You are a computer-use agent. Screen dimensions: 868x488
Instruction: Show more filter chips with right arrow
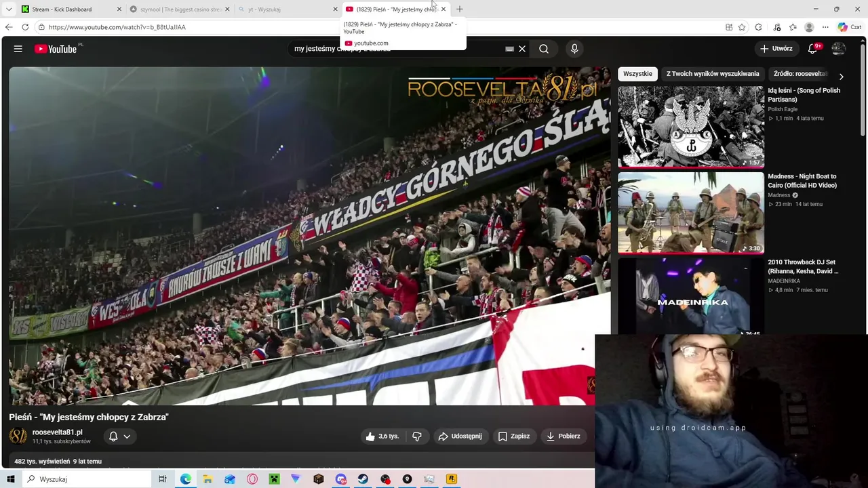842,77
